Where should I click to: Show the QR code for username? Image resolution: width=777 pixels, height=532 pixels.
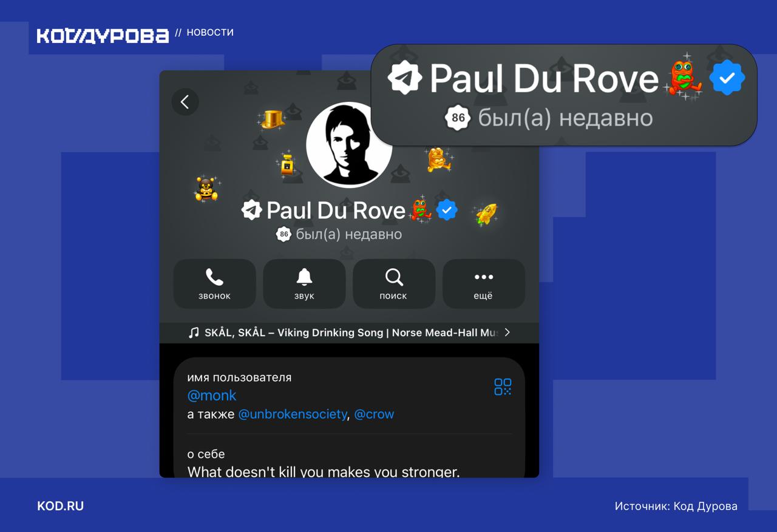point(503,387)
